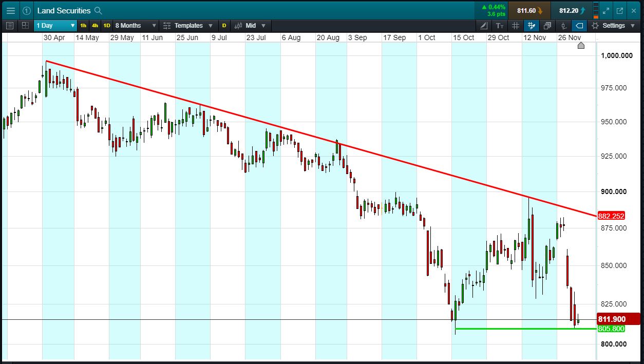Click the 811.900 current price label

coord(618,319)
